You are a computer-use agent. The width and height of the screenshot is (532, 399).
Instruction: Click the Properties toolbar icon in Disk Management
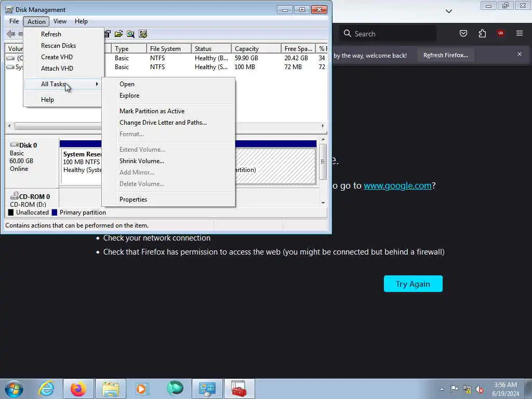pos(107,34)
